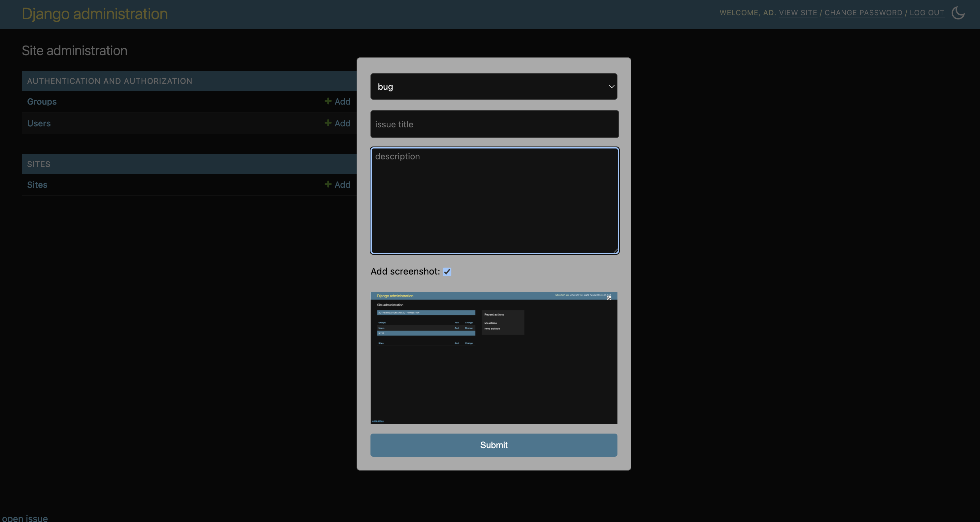The height and width of the screenshot is (522, 980).
Task: Uncheck the Add screenshot checkbox
Action: 447,272
